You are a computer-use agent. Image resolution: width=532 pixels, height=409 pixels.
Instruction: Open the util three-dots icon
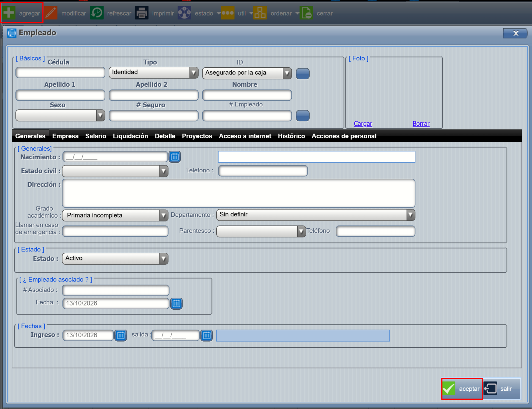click(x=228, y=13)
